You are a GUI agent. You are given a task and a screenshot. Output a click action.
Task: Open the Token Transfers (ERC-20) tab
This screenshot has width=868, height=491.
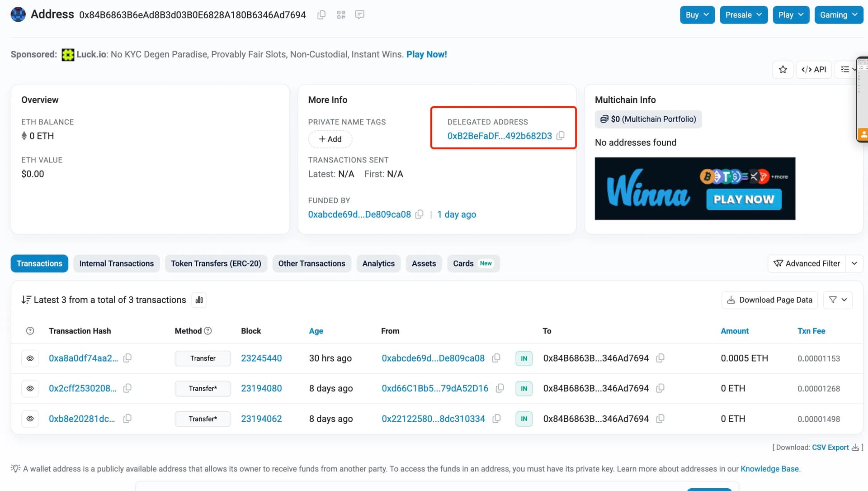[x=216, y=263]
